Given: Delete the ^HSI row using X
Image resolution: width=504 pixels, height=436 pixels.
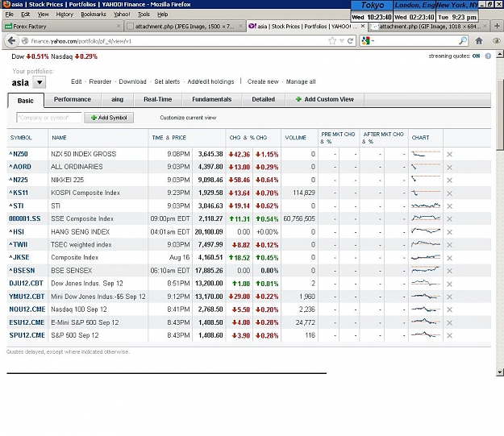Looking at the screenshot, I should [x=449, y=232].
